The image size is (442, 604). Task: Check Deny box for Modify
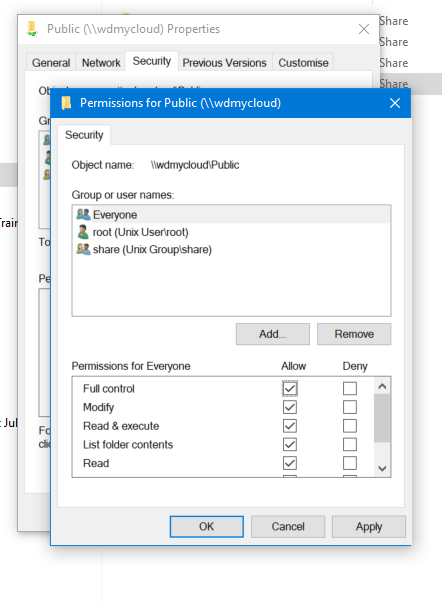(x=350, y=407)
